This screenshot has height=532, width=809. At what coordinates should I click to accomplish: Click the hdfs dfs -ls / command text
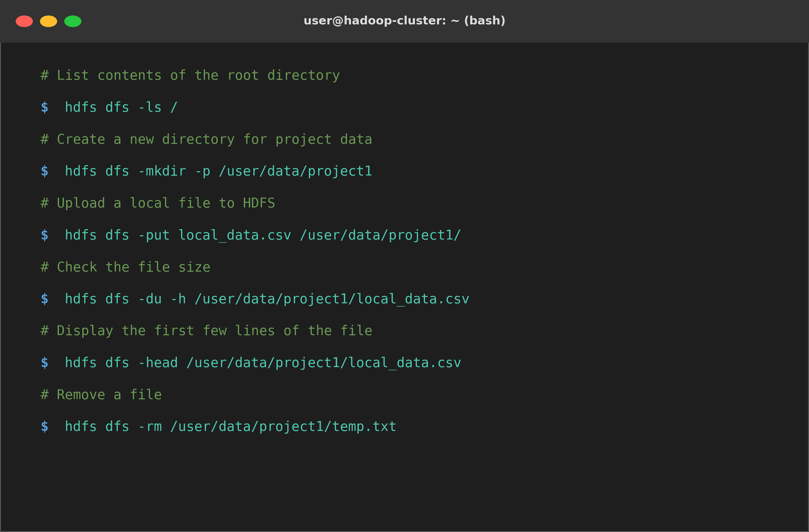click(x=121, y=107)
